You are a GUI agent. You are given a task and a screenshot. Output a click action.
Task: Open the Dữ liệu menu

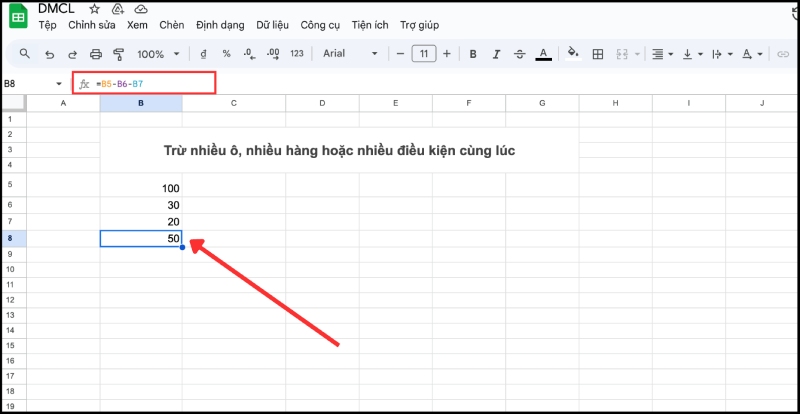(272, 25)
